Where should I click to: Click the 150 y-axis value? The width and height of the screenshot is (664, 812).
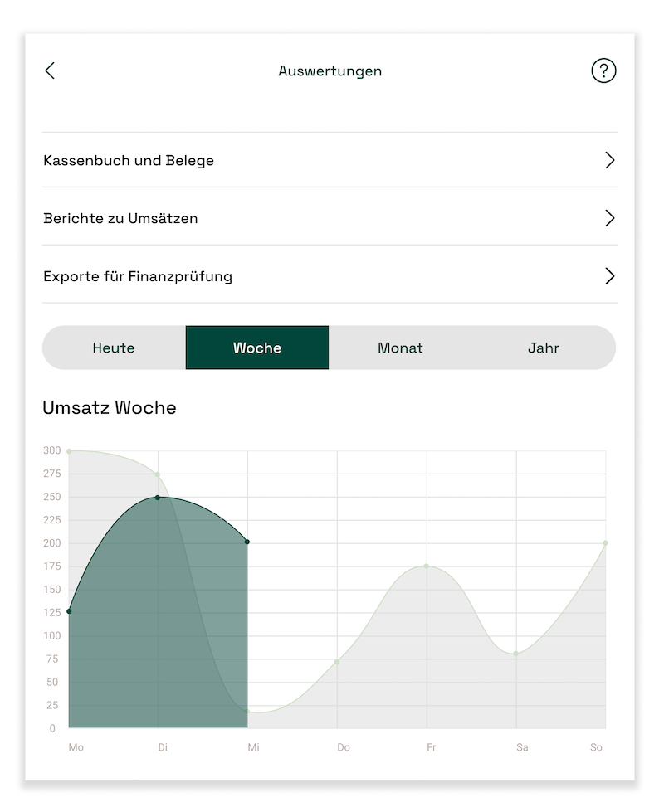point(51,590)
